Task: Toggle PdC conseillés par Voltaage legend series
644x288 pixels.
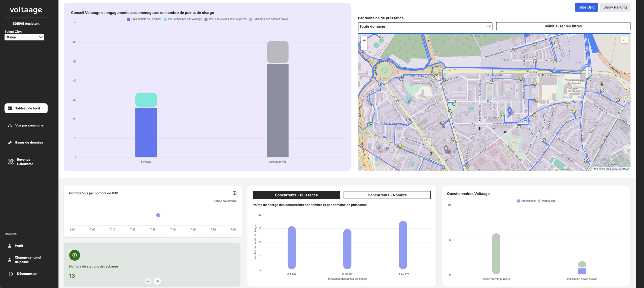Action: [x=183, y=19]
